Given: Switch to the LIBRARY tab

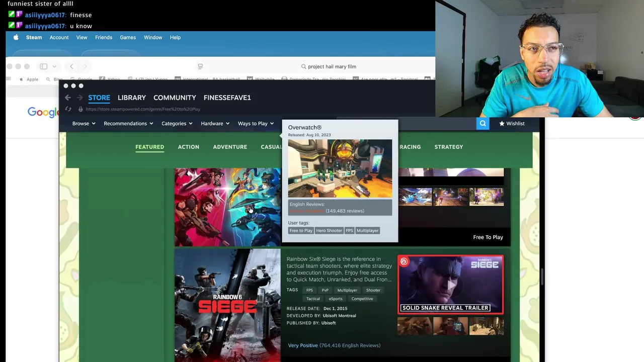Looking at the screenshot, I should [132, 98].
